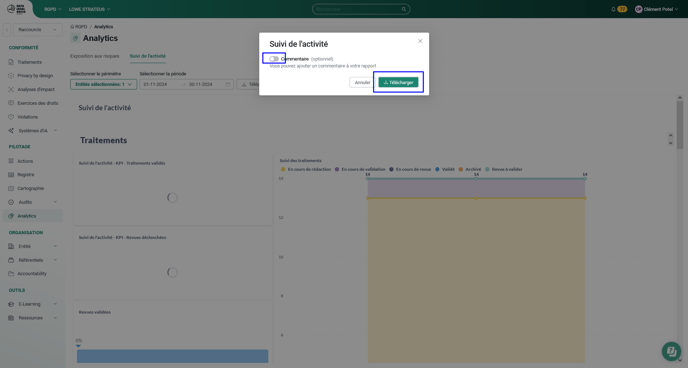The height and width of the screenshot is (368, 688).
Task: Open Violations in the sidebar
Action: pyautogui.click(x=27, y=117)
